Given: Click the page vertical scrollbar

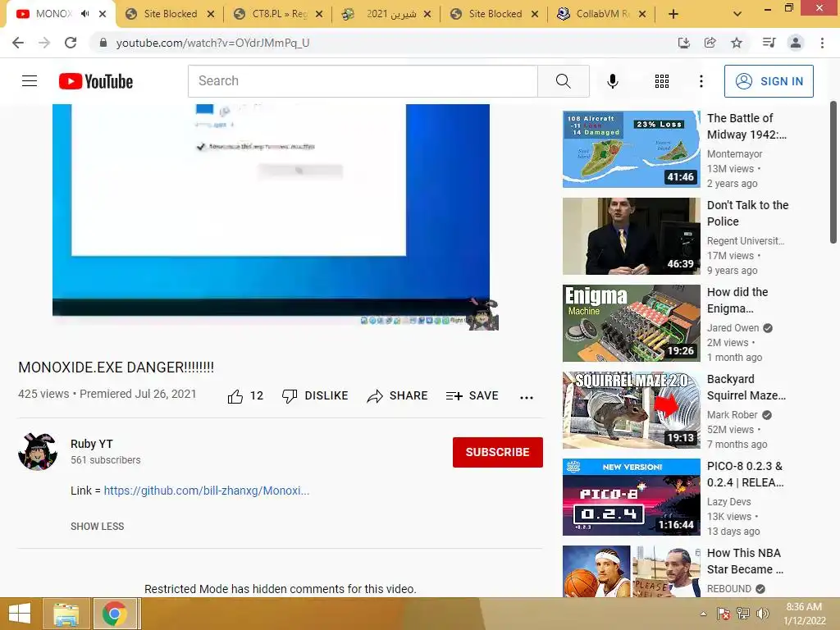Looking at the screenshot, I should pyautogui.click(x=833, y=171).
